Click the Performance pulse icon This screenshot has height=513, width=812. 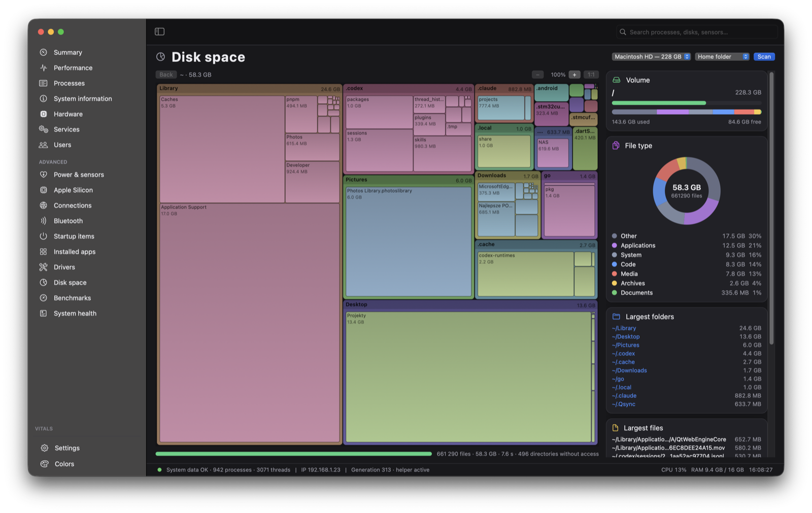pyautogui.click(x=44, y=67)
